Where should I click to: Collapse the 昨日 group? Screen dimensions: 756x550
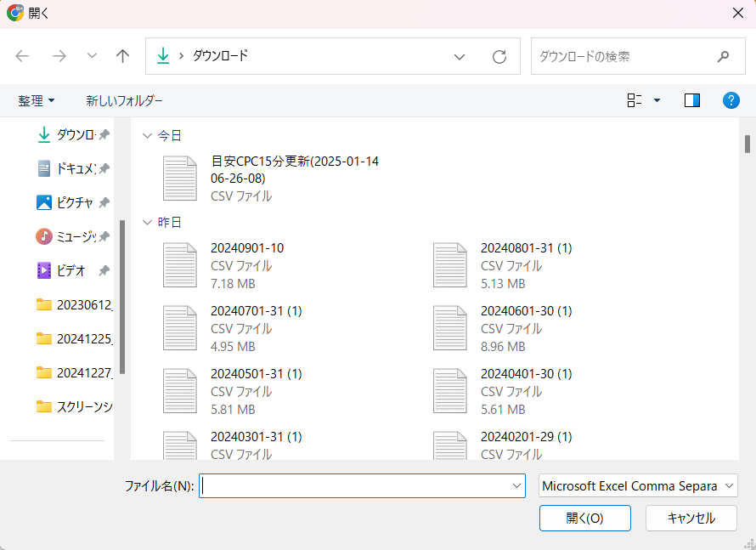(x=148, y=222)
